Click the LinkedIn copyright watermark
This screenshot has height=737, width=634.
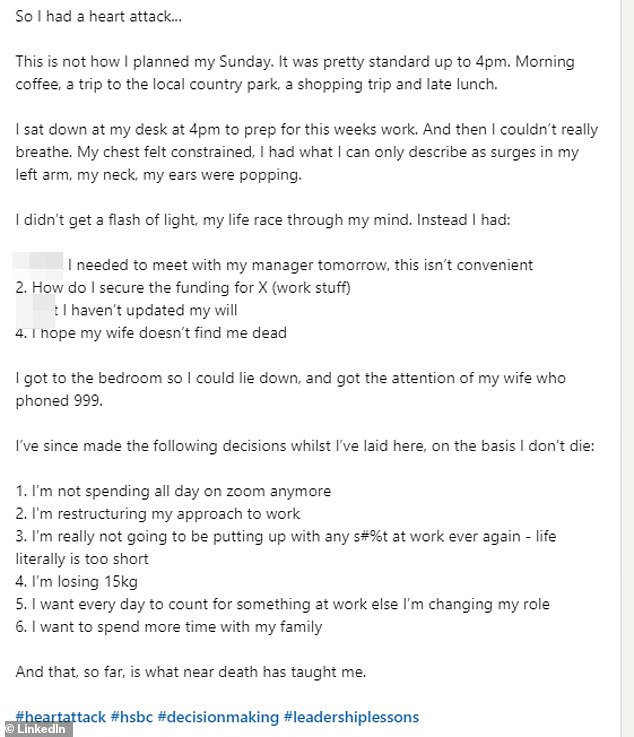[x=36, y=729]
